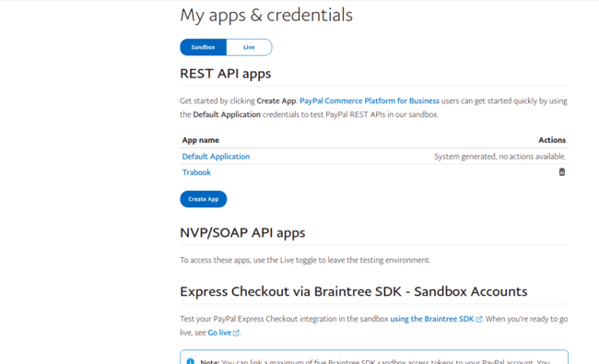This screenshot has height=364, width=599.
Task: Click the 'App name' column header
Action: (x=201, y=140)
